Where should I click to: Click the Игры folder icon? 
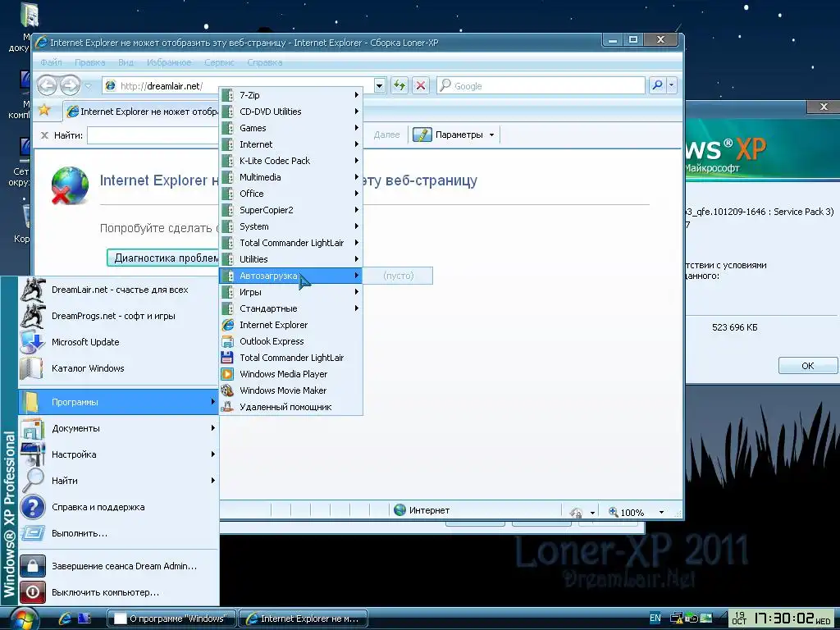(228, 292)
